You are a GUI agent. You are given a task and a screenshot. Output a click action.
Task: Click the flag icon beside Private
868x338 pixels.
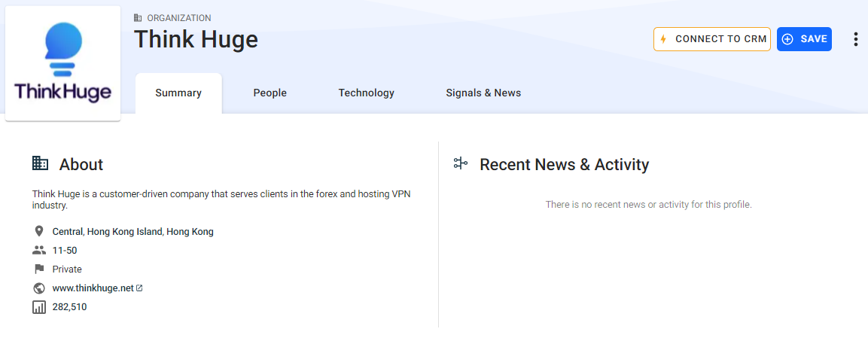[39, 269]
